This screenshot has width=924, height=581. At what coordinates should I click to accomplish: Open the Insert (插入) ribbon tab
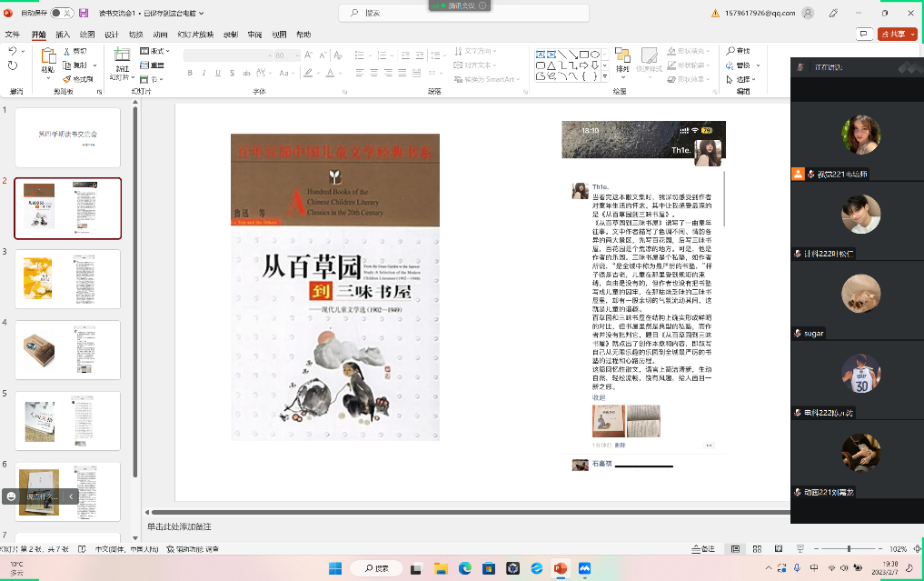63,34
